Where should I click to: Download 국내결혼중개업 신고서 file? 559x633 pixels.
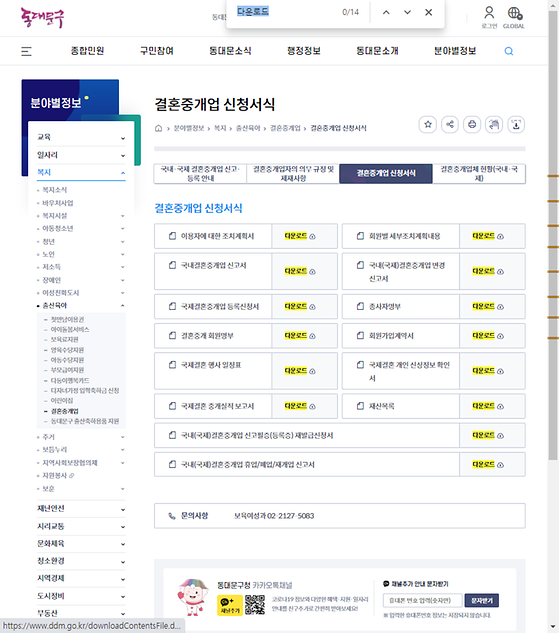click(x=300, y=271)
